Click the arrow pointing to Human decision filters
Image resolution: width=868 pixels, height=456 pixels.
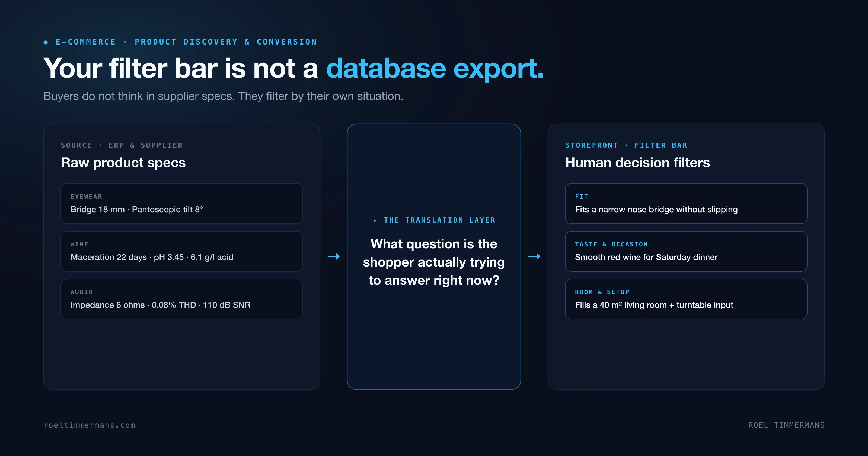[534, 256]
